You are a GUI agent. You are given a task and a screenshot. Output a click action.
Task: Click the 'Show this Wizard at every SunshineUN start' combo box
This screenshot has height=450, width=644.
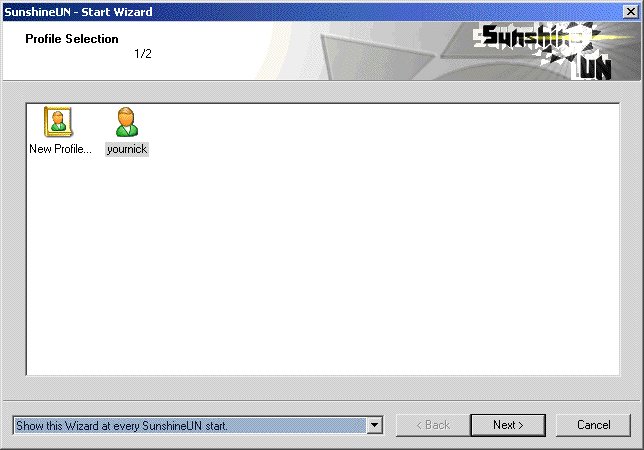pos(198,425)
